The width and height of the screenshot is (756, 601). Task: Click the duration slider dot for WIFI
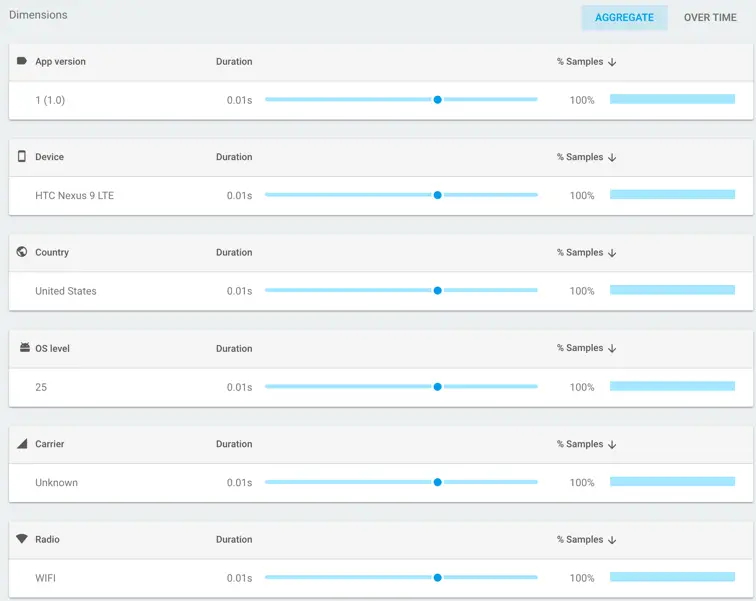tap(437, 578)
